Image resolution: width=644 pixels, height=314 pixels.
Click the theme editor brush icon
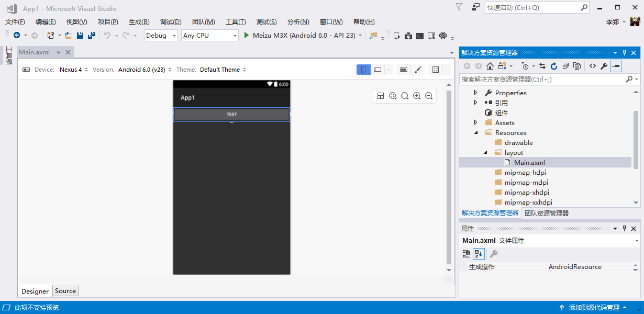(418, 70)
